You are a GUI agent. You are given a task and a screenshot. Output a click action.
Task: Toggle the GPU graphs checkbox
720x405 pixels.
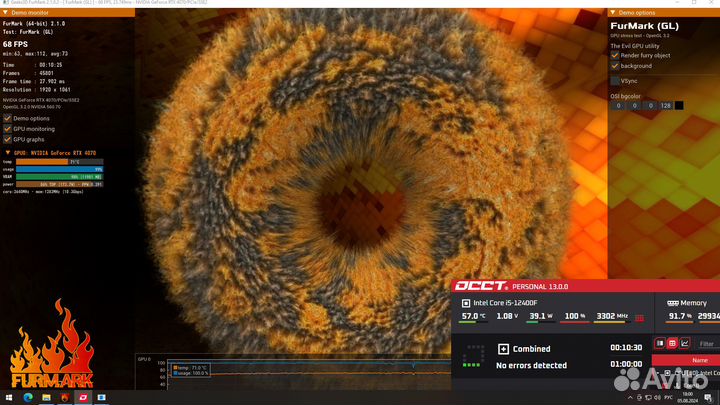coord(7,140)
